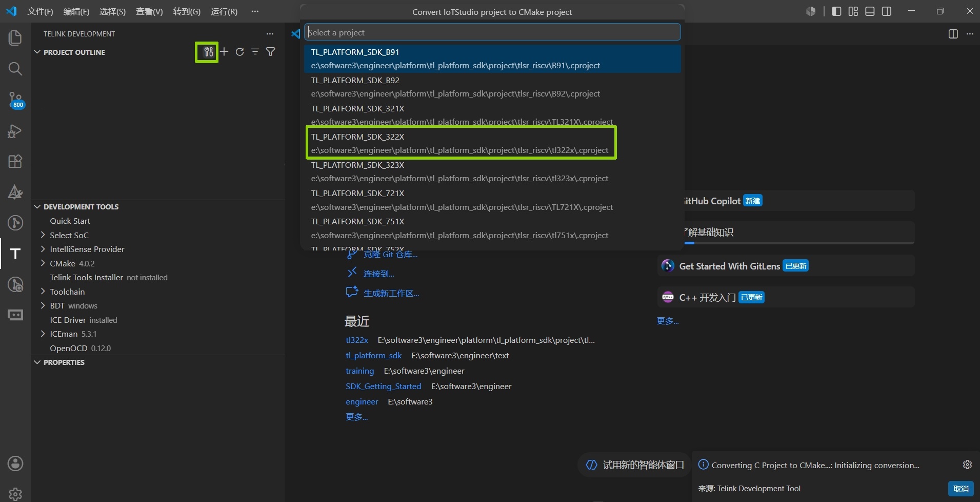Image resolution: width=980 pixels, height=502 pixels.
Task: Click the Copilot icon in title bar
Action: point(811,11)
